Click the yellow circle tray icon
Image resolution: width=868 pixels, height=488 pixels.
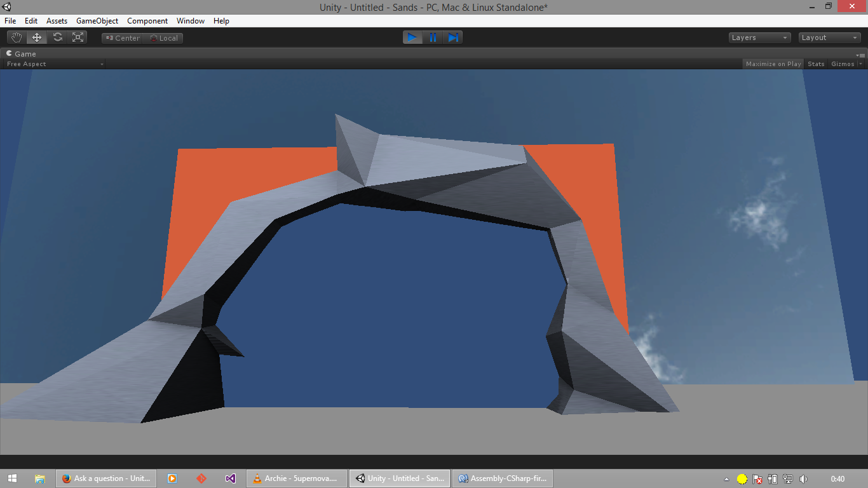click(x=742, y=479)
